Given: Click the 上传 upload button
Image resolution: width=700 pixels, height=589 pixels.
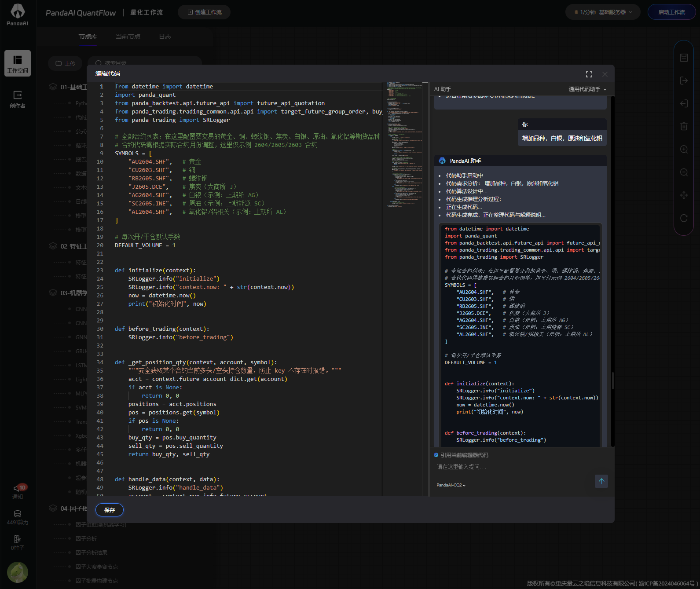Looking at the screenshot, I should point(65,63).
